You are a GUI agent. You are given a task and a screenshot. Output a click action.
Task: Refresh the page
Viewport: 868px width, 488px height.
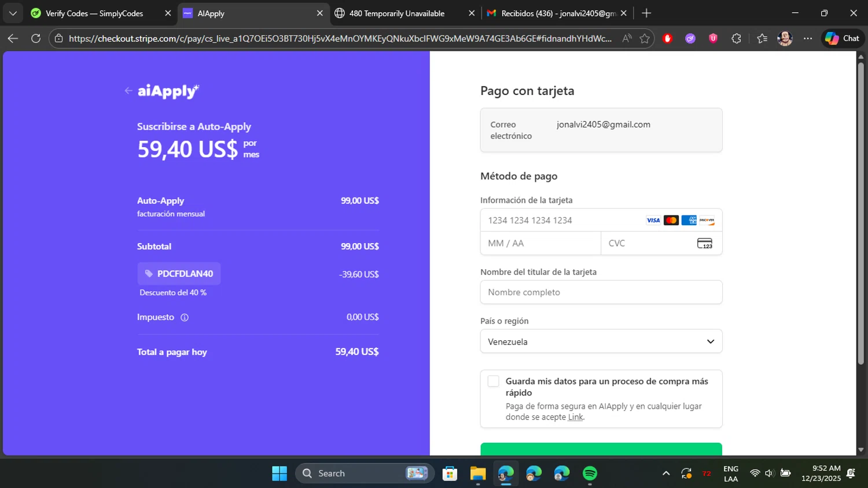pyautogui.click(x=36, y=38)
